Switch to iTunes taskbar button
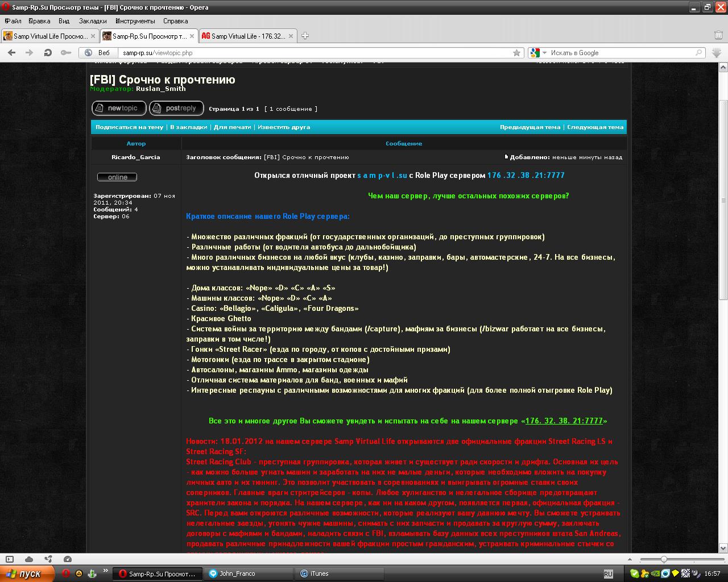 [339, 574]
